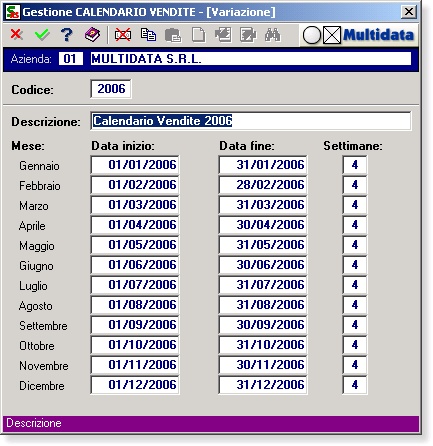Select the Codice field showing 2006
This screenshot has height=446, width=433.
111,89
